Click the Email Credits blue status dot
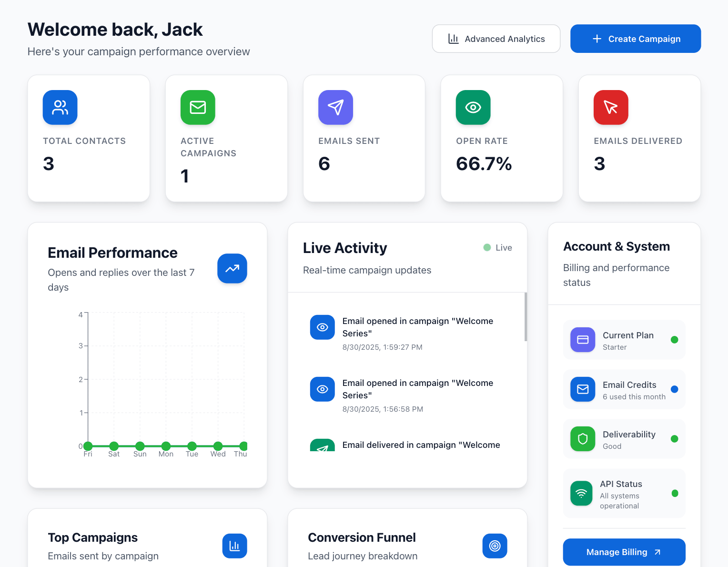The height and width of the screenshot is (567, 728). coord(674,389)
